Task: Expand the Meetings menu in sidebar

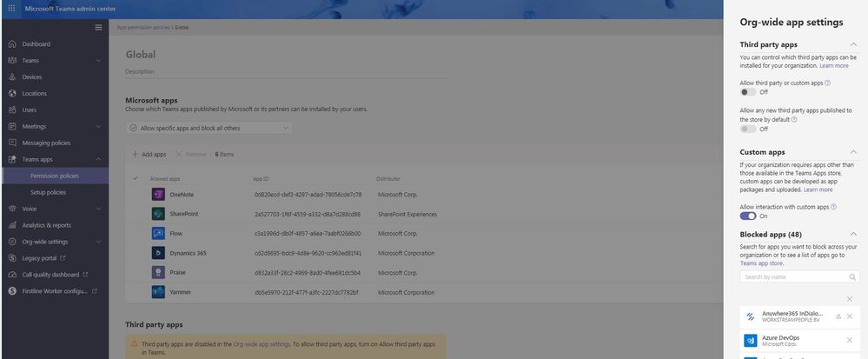Action: tap(98, 126)
